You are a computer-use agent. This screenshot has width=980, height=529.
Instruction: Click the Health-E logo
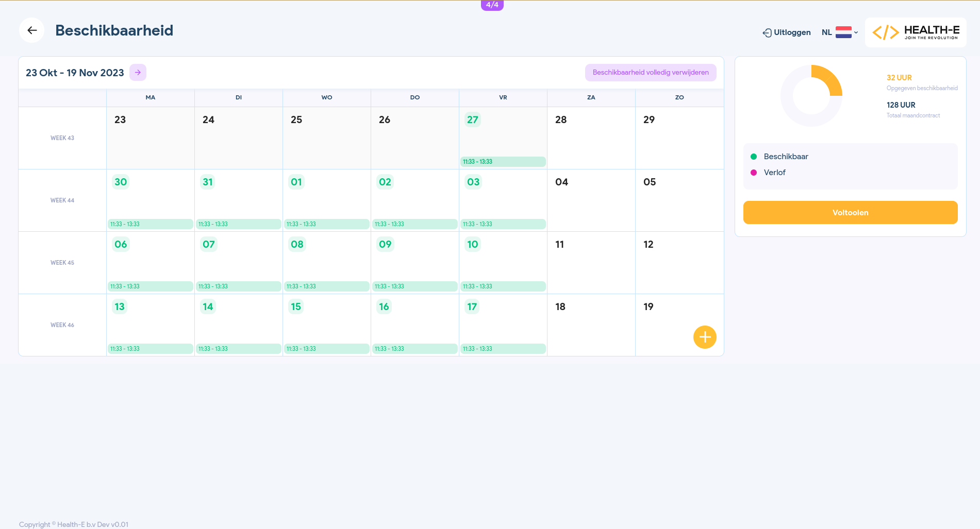[916, 32]
